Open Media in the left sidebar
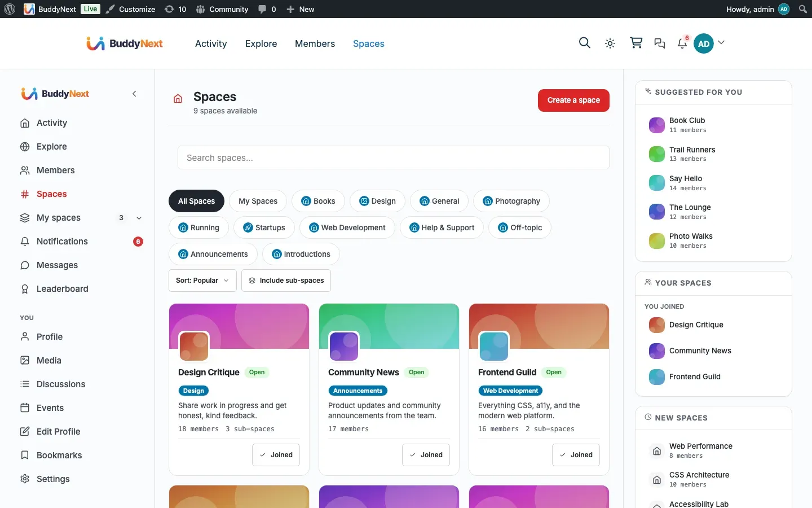 click(x=81, y=361)
